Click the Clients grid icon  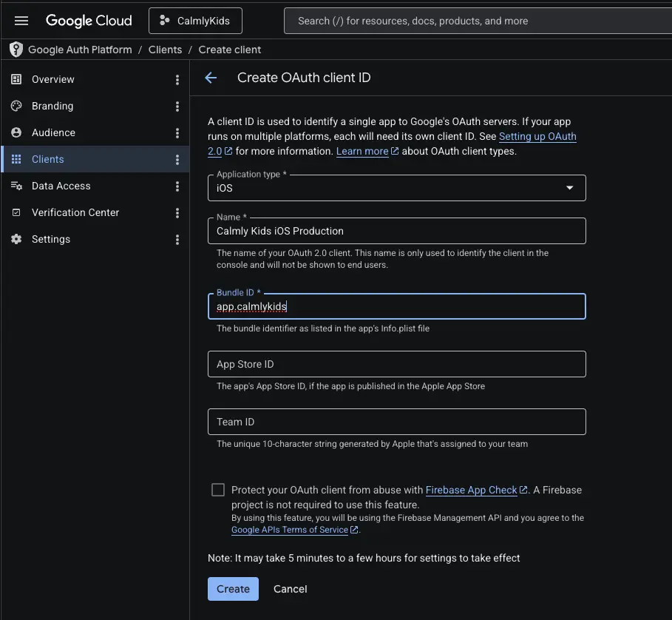pyautogui.click(x=16, y=159)
